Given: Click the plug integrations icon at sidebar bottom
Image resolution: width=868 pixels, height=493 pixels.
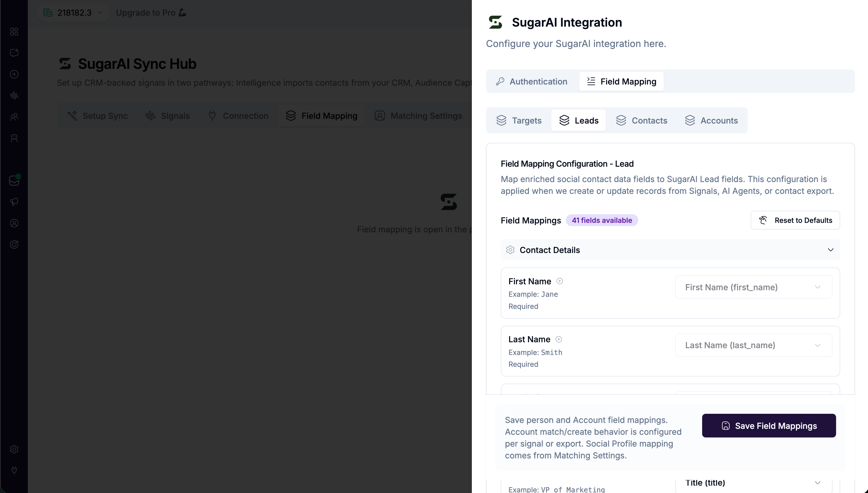Looking at the screenshot, I should click(14, 470).
